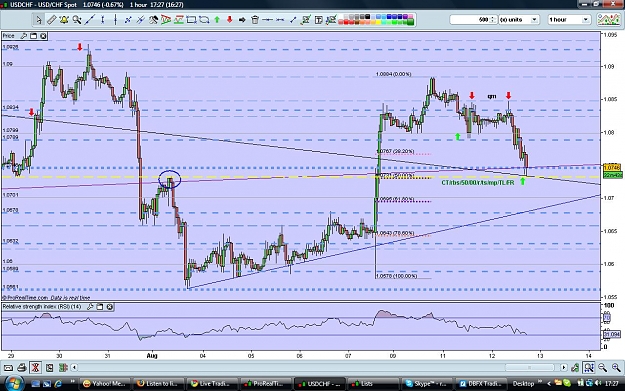This screenshot has height=391, width=625.
Task: Adjust the units count stepper arrows
Action: 493,20
